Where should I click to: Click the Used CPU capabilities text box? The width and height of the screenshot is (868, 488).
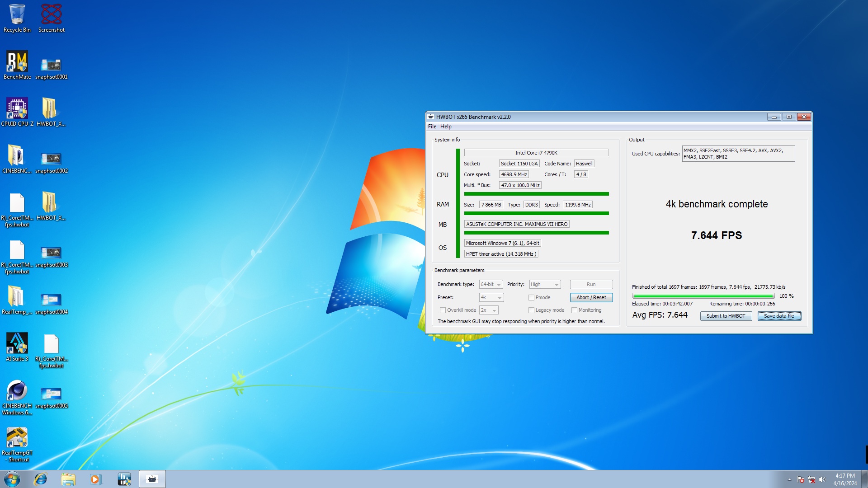pos(738,154)
